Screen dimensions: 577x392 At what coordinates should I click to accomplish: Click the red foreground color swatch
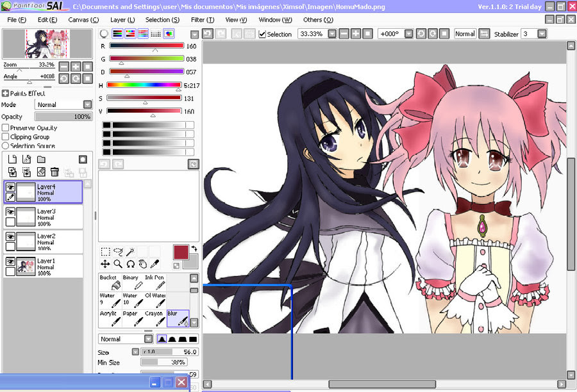coord(181,252)
